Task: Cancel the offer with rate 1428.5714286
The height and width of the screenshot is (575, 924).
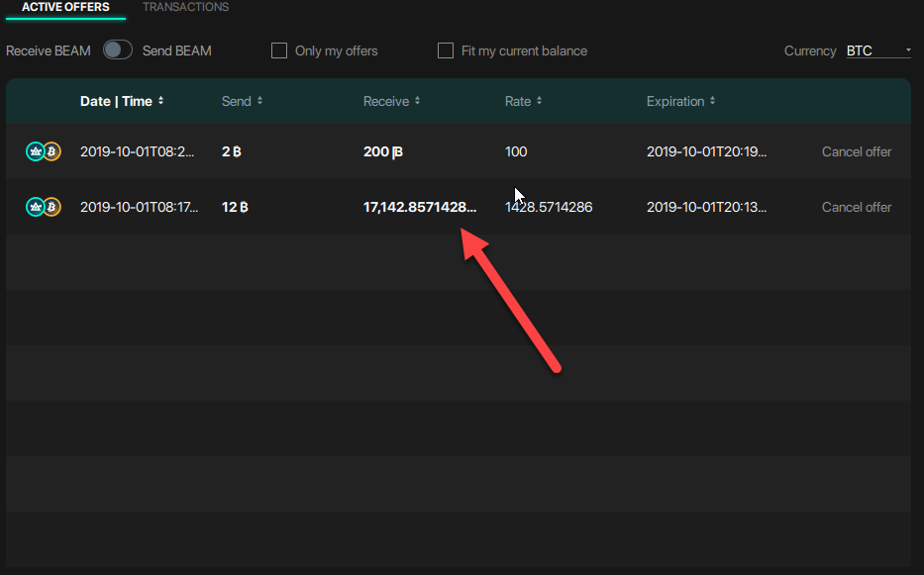Action: (x=857, y=208)
